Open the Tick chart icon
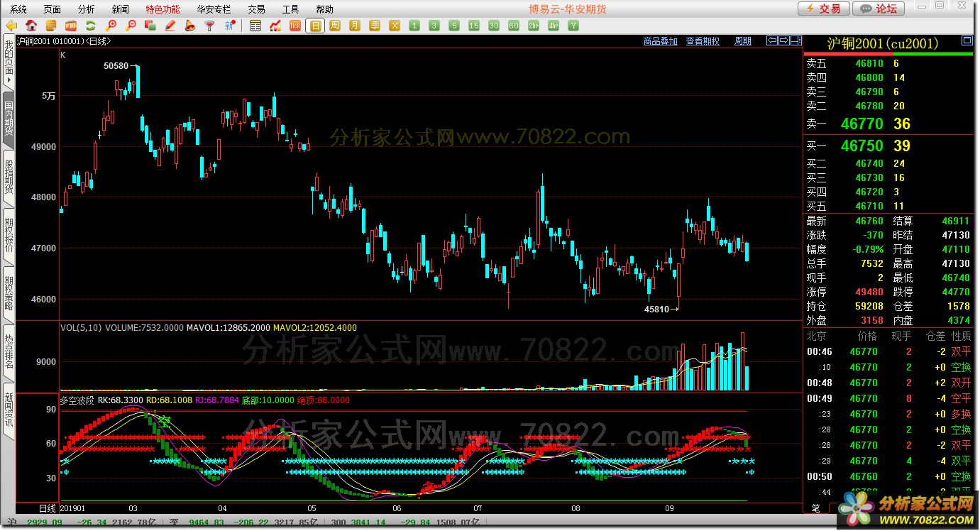Viewport: 980px width, 531px height. click(295, 26)
